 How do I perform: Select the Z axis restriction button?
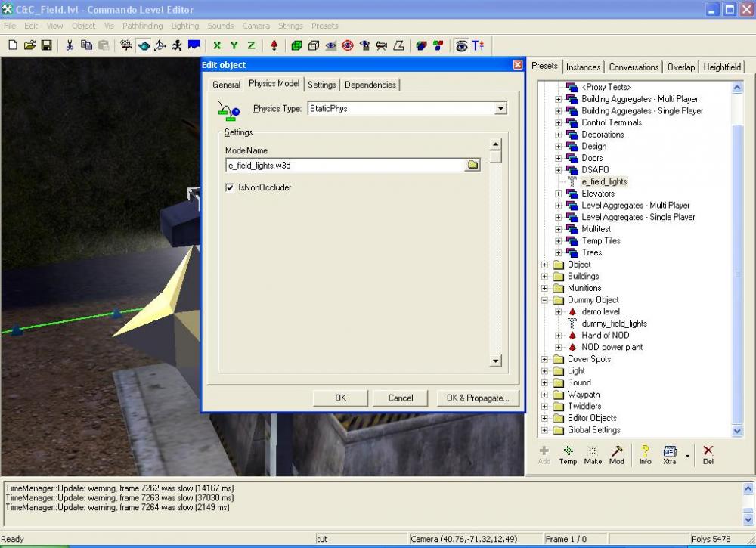pos(251,45)
